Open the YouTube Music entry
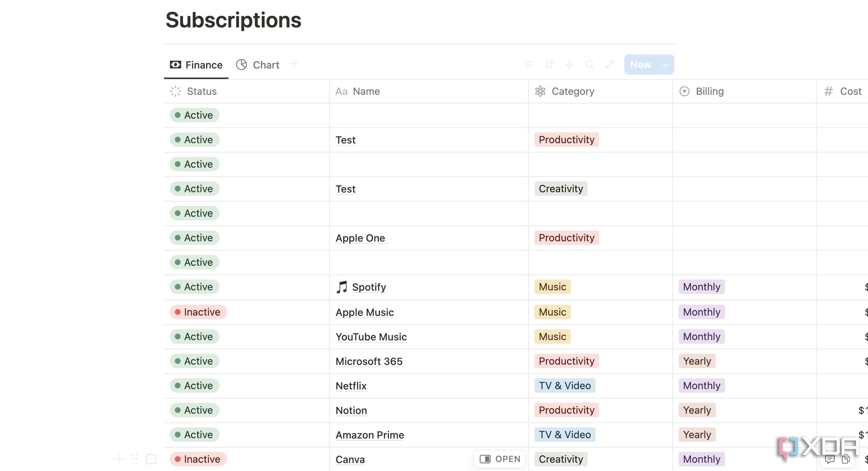The image size is (868, 471). [x=371, y=337]
